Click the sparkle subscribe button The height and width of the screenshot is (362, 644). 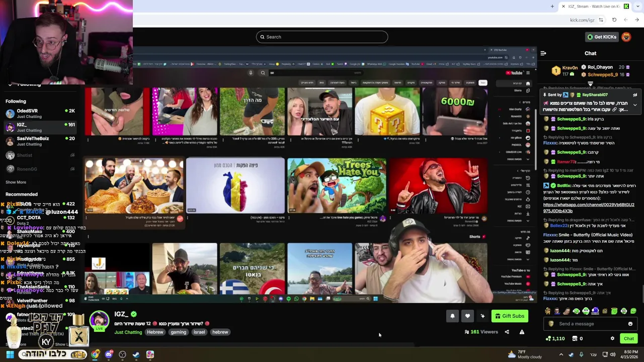[x=482, y=316]
